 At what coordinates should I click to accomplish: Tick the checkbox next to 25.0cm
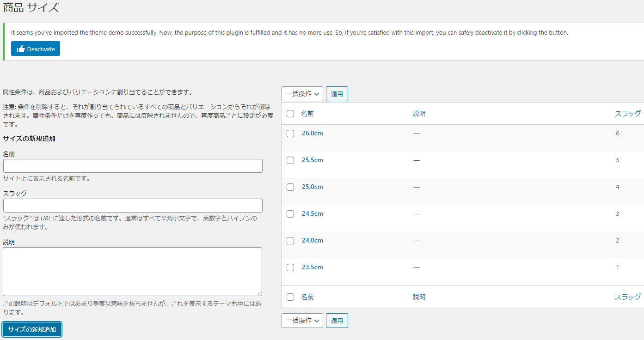point(290,187)
